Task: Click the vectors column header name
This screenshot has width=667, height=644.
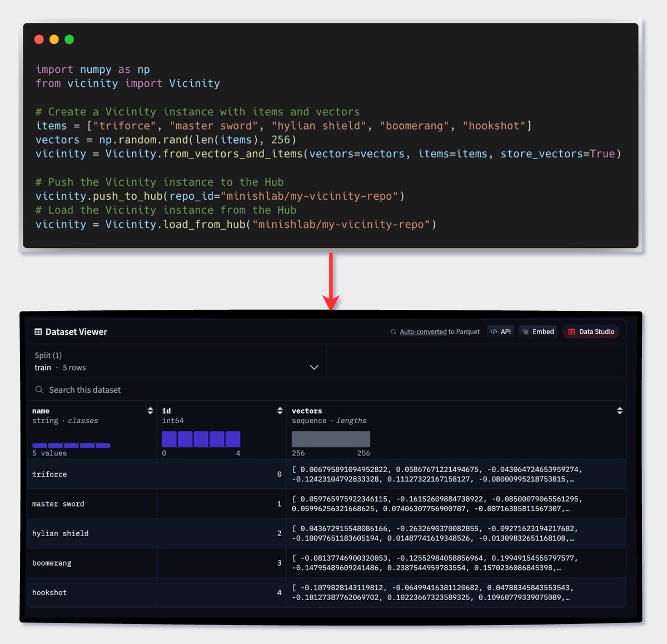Action: pos(307,411)
